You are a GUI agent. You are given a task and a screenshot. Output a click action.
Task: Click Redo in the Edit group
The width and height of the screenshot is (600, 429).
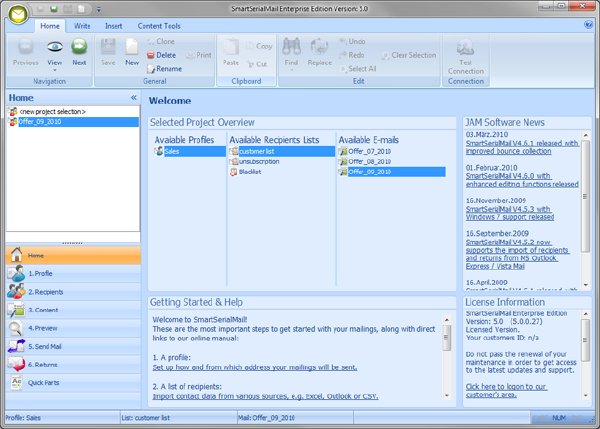[x=352, y=55]
